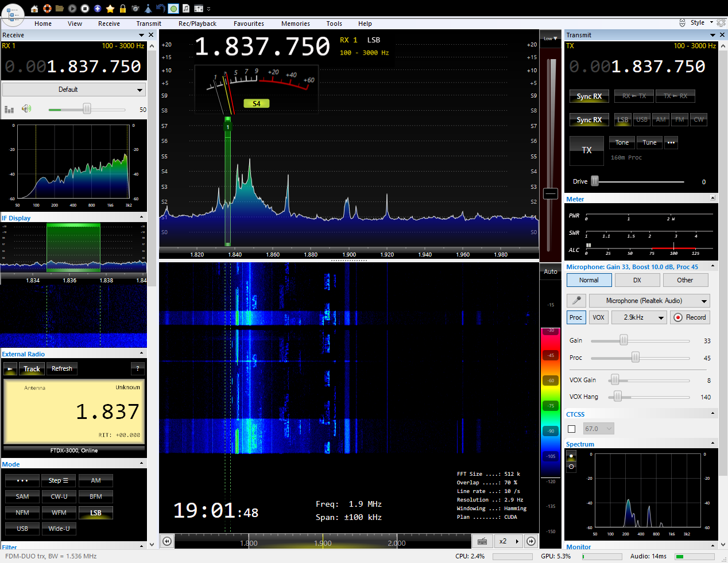The height and width of the screenshot is (563, 728).
Task: Toggle the CTCSS checkbox
Action: pyautogui.click(x=571, y=429)
